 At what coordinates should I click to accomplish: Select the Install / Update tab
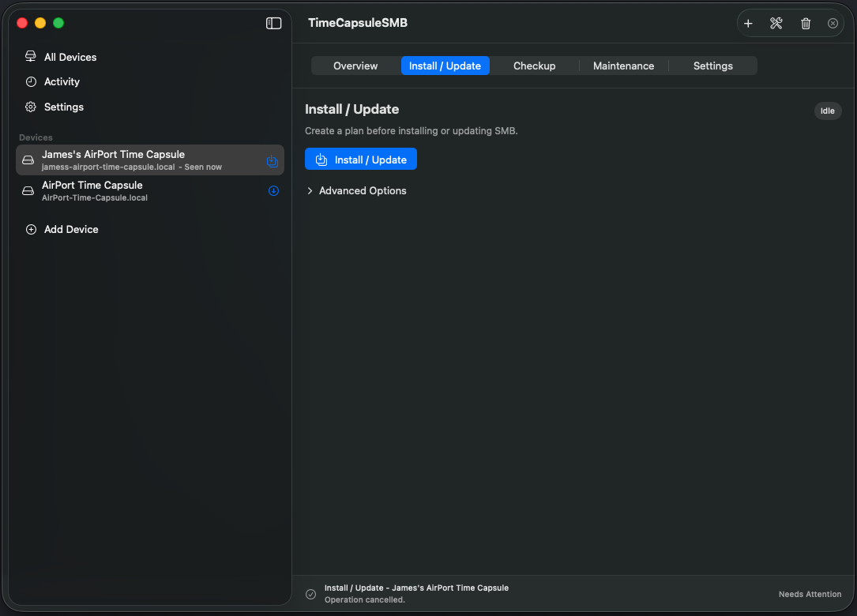tap(445, 66)
